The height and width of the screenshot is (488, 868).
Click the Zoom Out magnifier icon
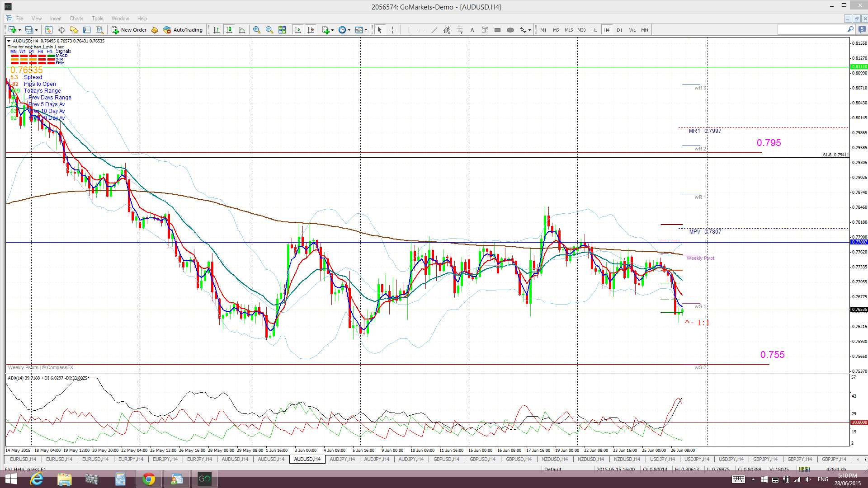[269, 30]
